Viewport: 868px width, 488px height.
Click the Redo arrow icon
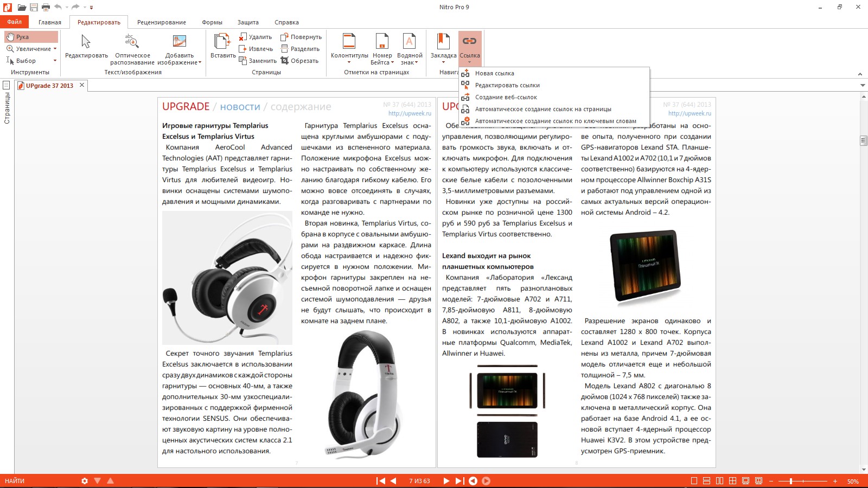pos(75,7)
